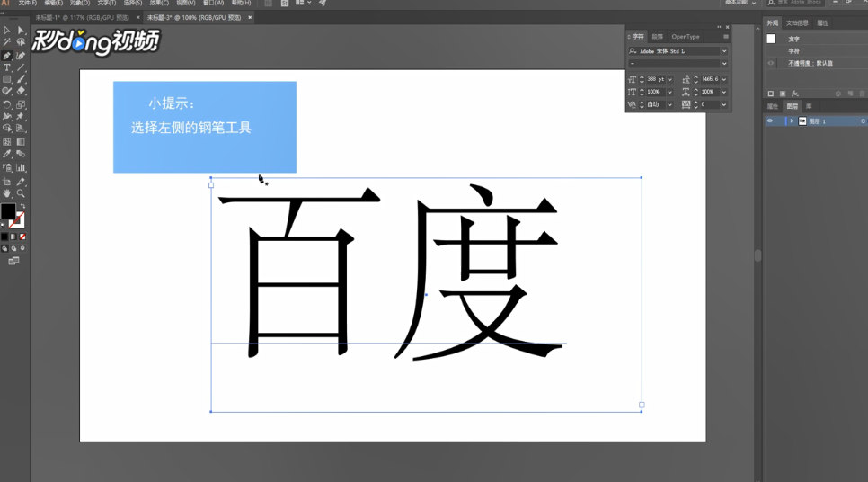Set fill to None (red slash)

tap(22, 237)
